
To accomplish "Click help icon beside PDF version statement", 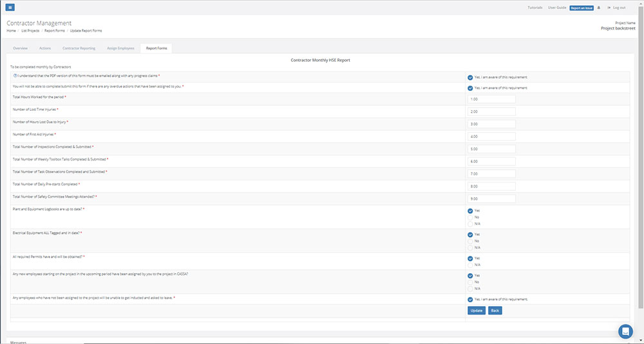I will pyautogui.click(x=15, y=75).
